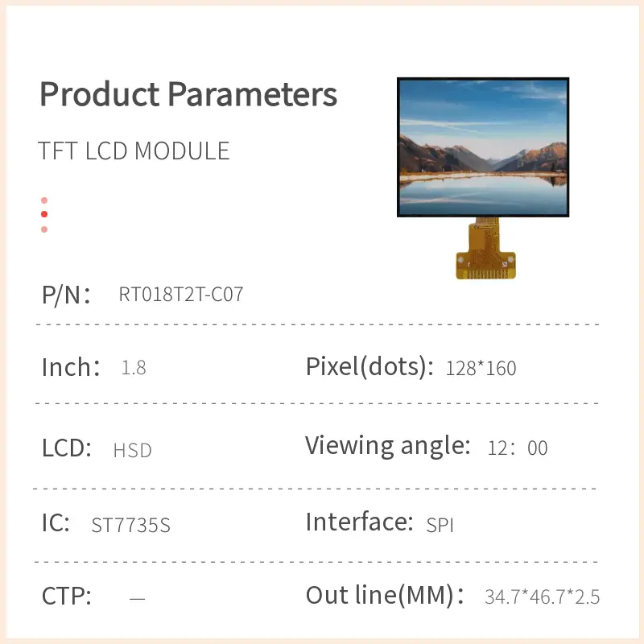644x644 pixels.
Task: Click the P/N label
Action: coord(65,295)
